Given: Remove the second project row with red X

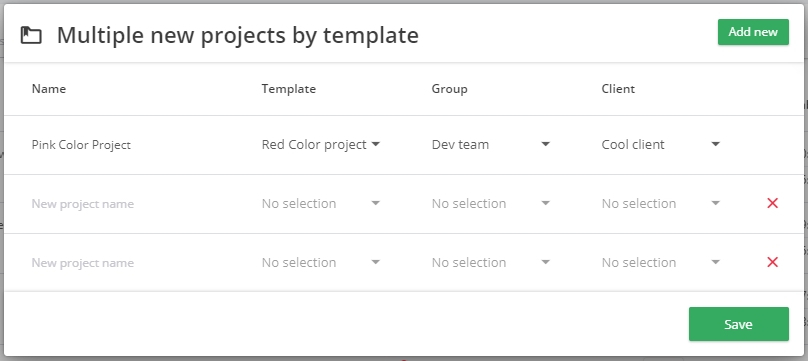Looking at the screenshot, I should (772, 203).
